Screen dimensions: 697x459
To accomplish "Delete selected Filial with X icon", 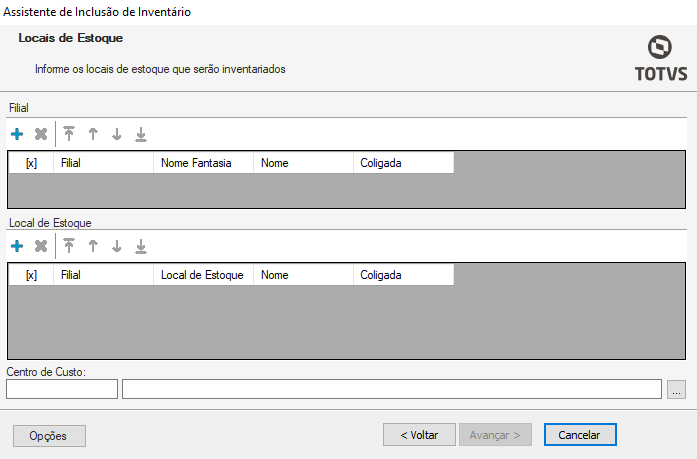I will pyautogui.click(x=41, y=134).
